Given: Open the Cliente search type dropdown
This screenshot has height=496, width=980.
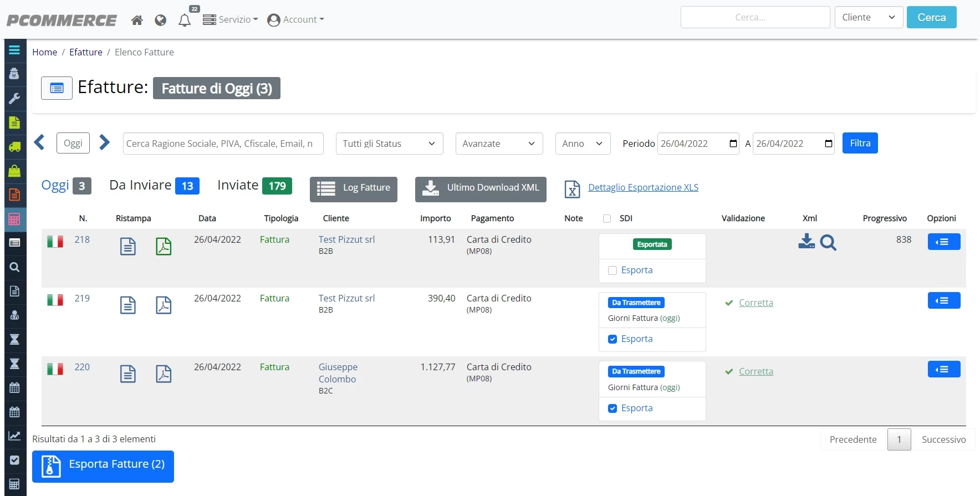Looking at the screenshot, I should pyautogui.click(x=869, y=17).
